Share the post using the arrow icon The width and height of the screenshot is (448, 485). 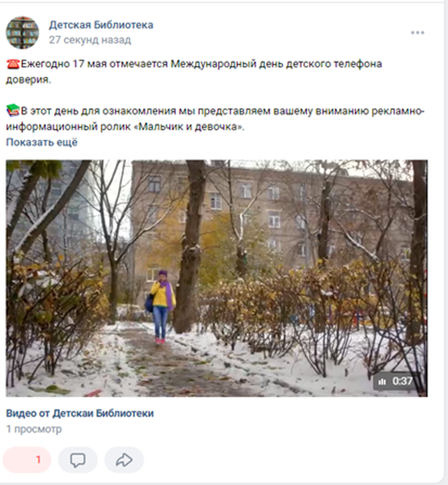[x=124, y=460]
